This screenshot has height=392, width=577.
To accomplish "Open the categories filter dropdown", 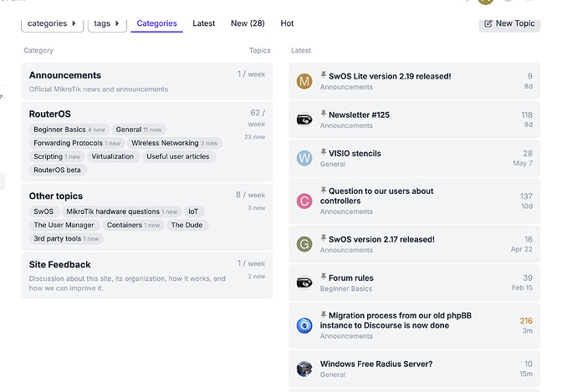I will pos(52,23).
